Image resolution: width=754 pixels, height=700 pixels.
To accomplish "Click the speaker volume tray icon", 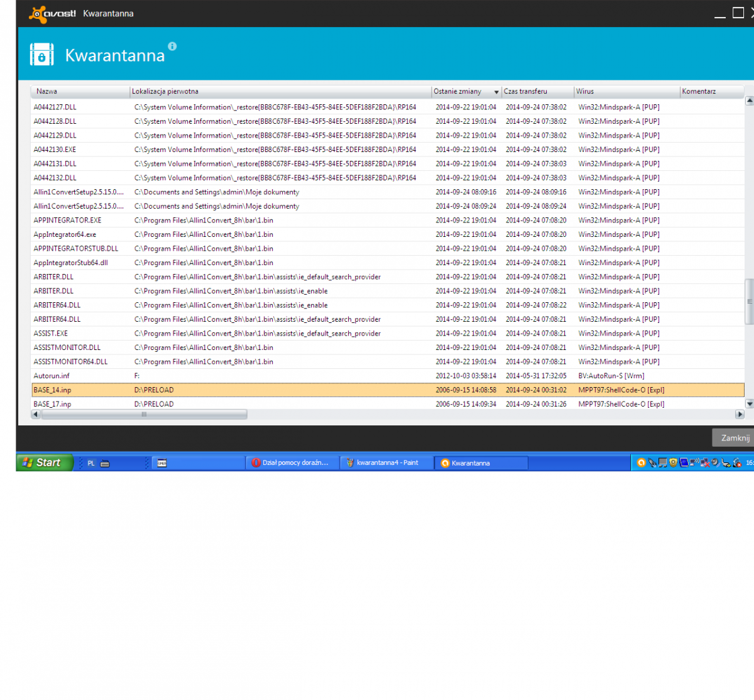I will [x=715, y=462].
